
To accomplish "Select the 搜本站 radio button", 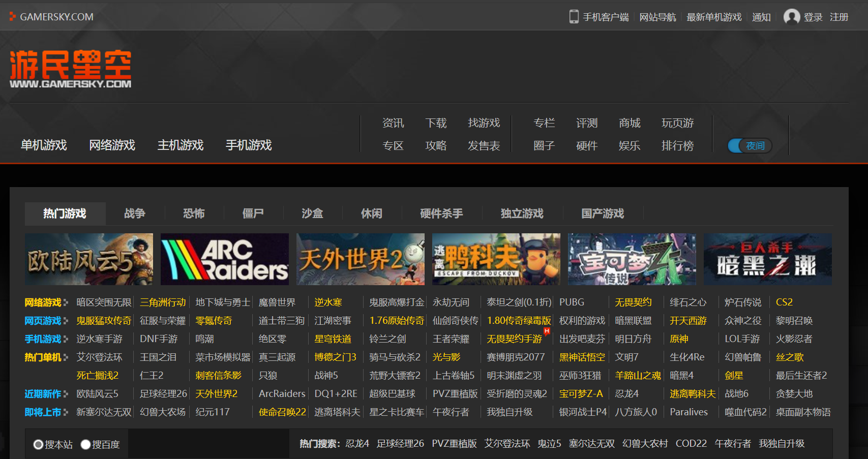I will point(38,445).
